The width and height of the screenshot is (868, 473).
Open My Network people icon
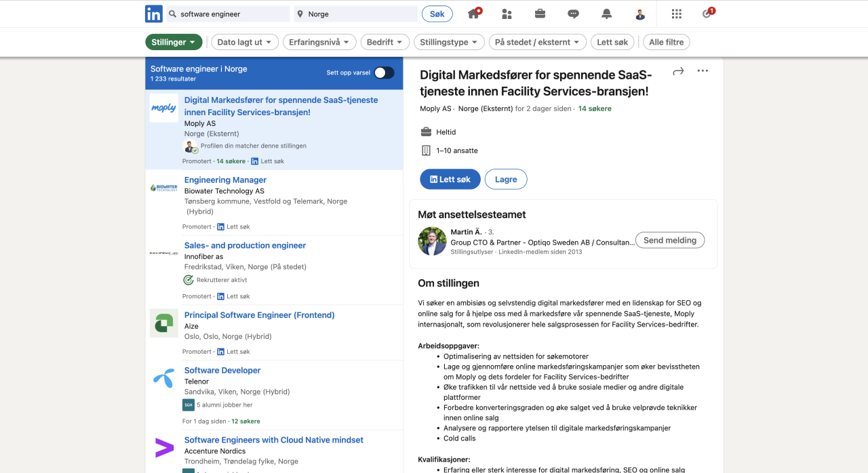click(507, 14)
